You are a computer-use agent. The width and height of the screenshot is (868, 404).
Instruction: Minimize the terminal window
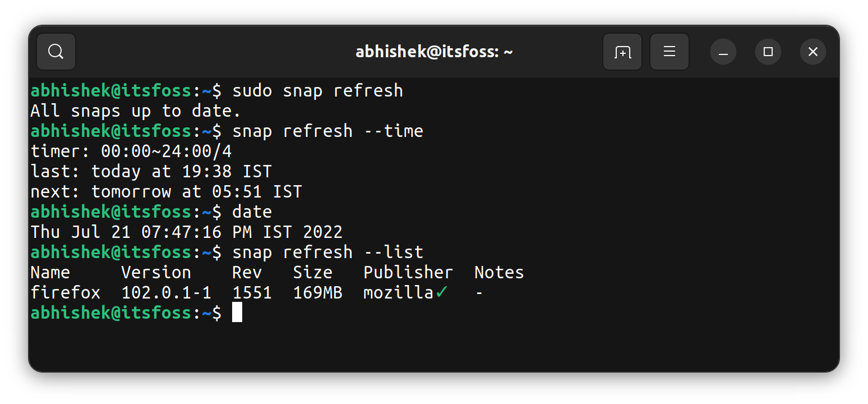[x=723, y=52]
